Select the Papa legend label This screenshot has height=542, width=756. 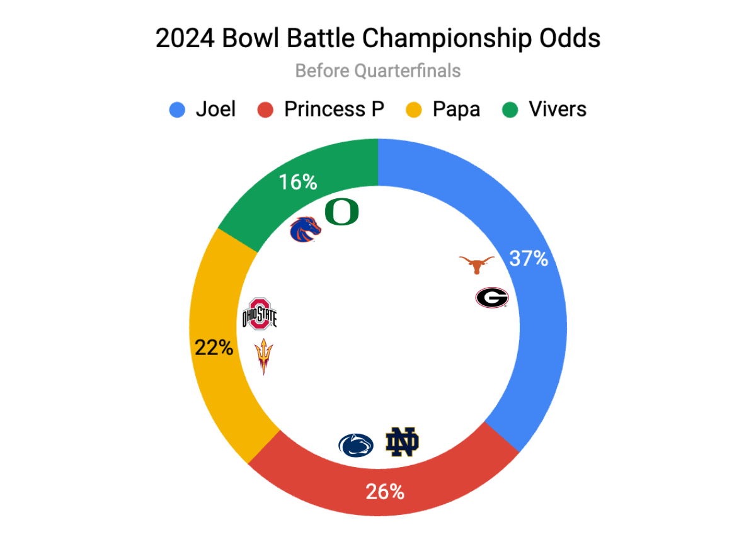456,110
